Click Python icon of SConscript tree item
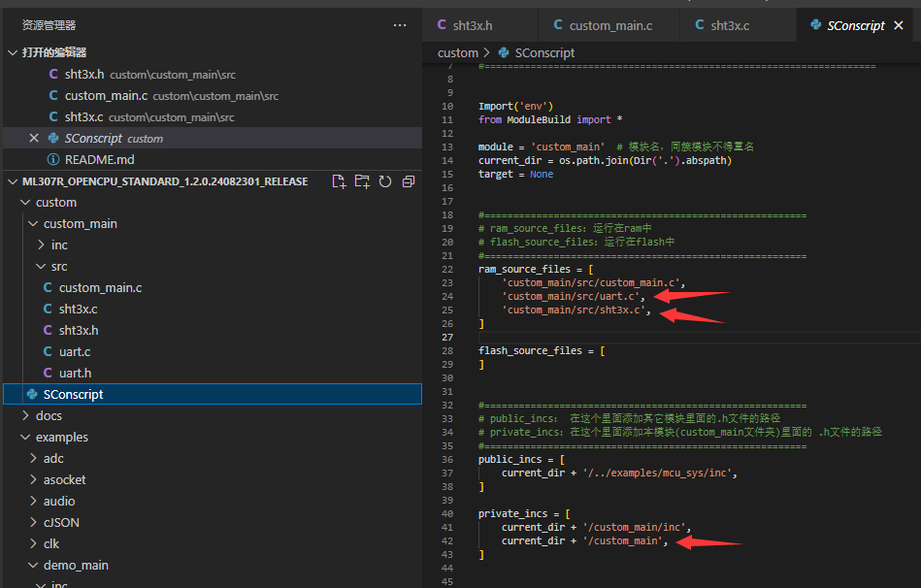The image size is (921, 588). [32, 394]
